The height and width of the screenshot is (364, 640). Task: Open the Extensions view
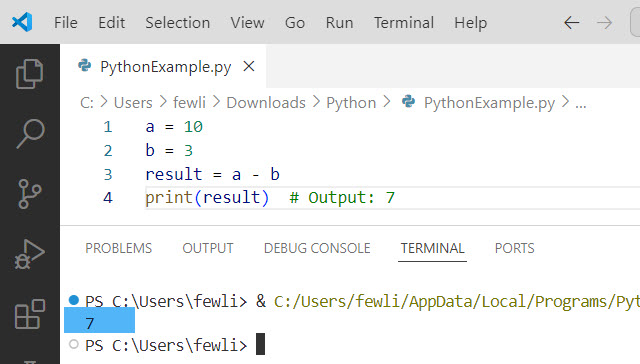(29, 314)
